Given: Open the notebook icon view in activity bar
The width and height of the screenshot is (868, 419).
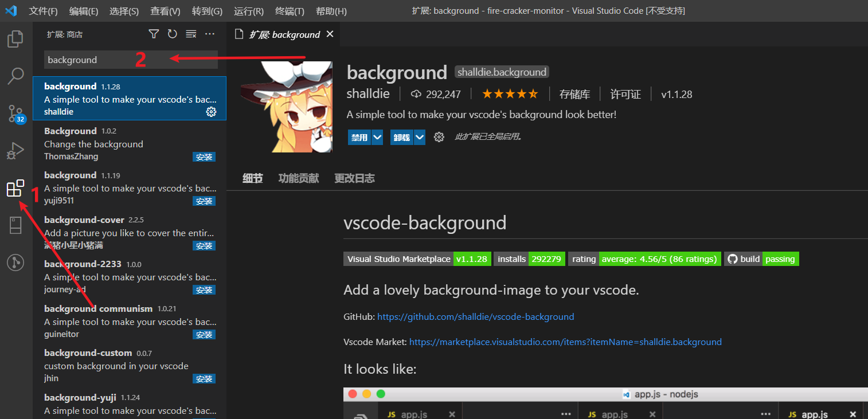Looking at the screenshot, I should click(15, 225).
